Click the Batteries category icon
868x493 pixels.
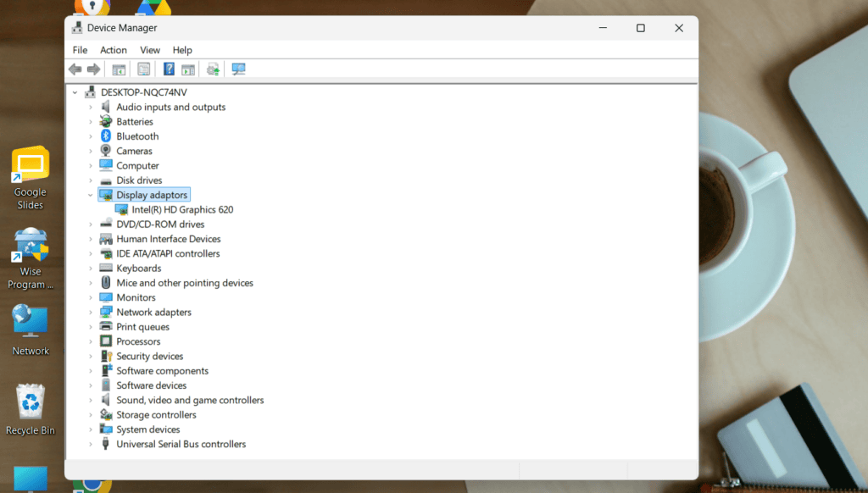coord(106,121)
